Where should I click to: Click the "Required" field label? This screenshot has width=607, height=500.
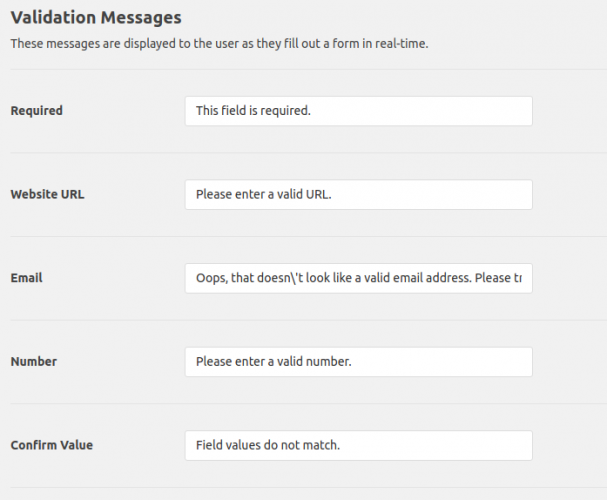pyautogui.click(x=36, y=111)
